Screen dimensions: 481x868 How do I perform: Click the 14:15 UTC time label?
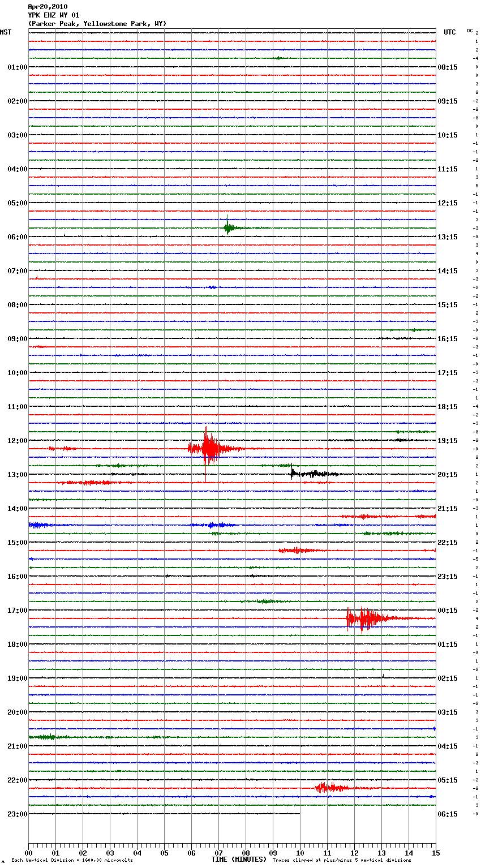coord(448,271)
